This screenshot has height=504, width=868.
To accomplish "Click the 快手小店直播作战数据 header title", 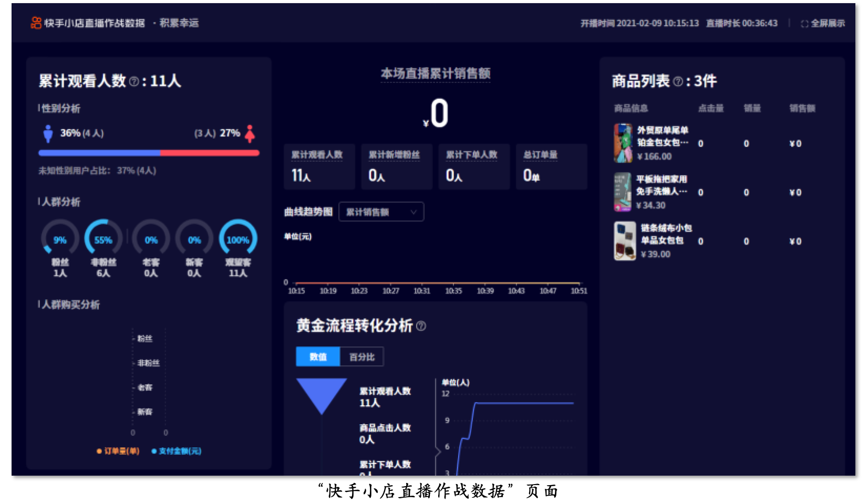I will (x=95, y=23).
